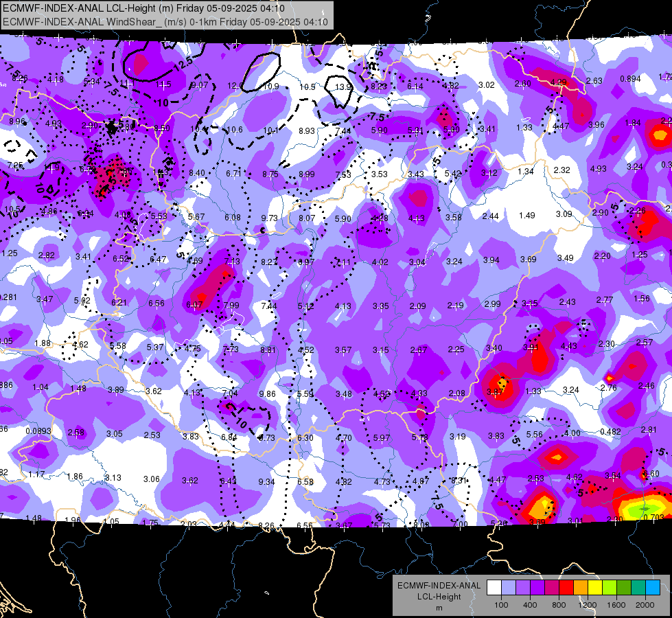Click the wind shear value 3.09
The width and height of the screenshot is (672, 618).
(x=564, y=214)
